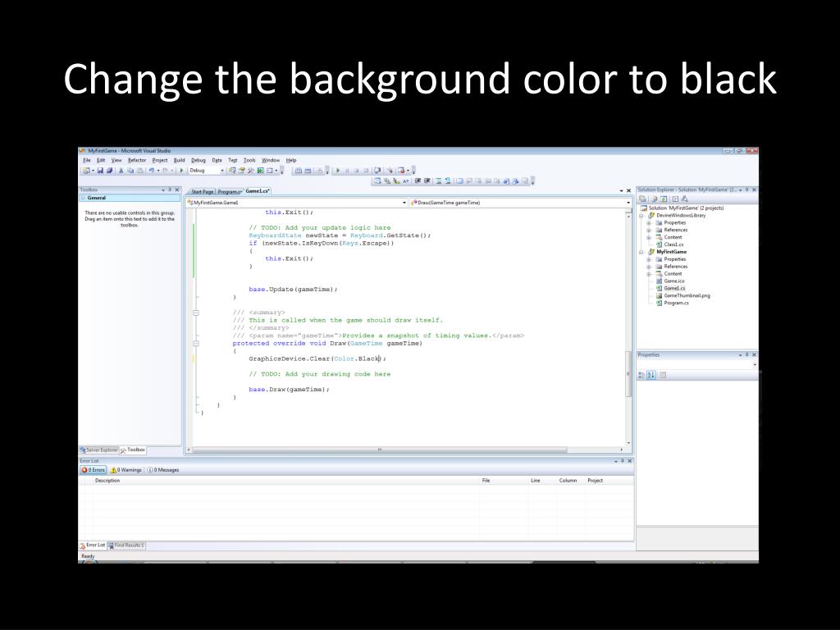The image size is (840, 630).
Task: Click the Undo arrow icon
Action: (152, 171)
